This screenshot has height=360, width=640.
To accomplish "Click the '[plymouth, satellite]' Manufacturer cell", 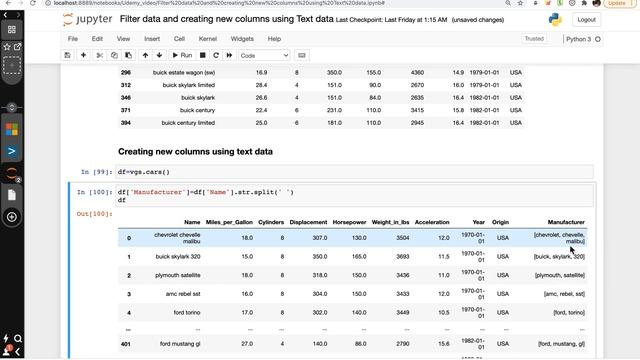I will pos(560,275).
